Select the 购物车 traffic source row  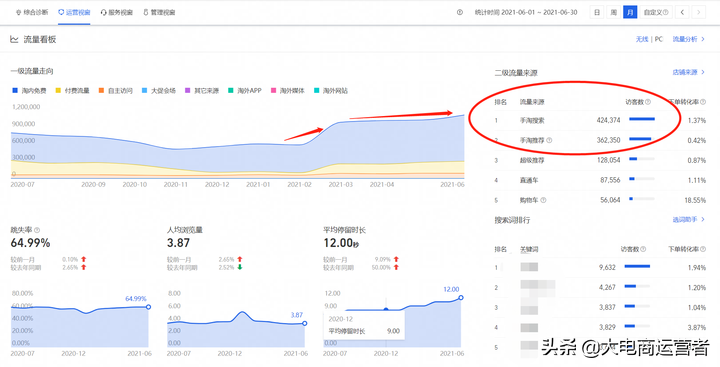(x=600, y=200)
